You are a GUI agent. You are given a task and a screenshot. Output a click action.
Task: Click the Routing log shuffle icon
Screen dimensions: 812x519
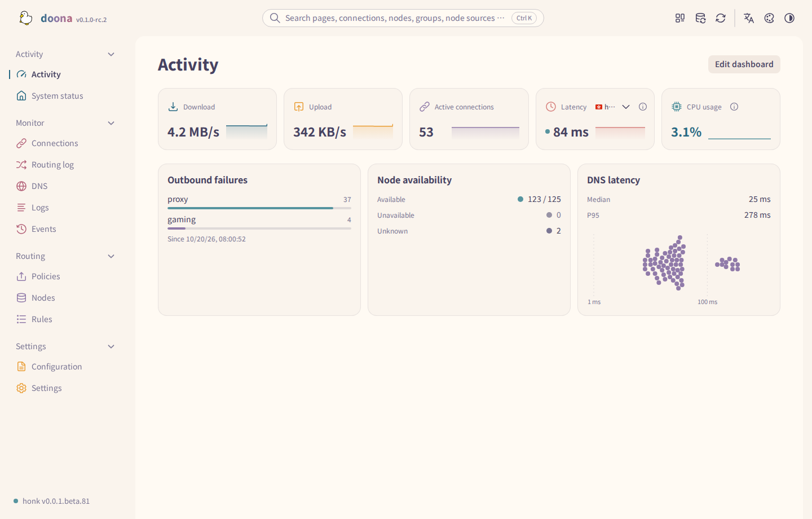coord(21,165)
